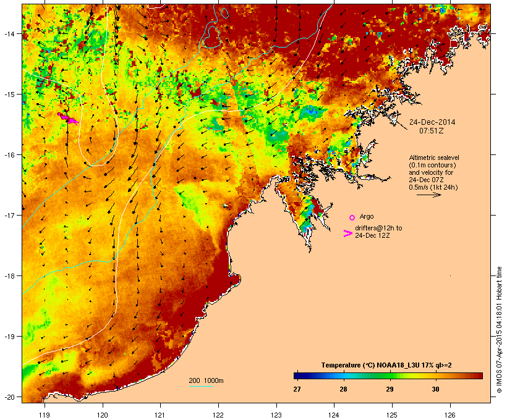This screenshot has width=507, height=420.
Task: Click the magenta Argo circle legend symbol
Action: pos(352,217)
